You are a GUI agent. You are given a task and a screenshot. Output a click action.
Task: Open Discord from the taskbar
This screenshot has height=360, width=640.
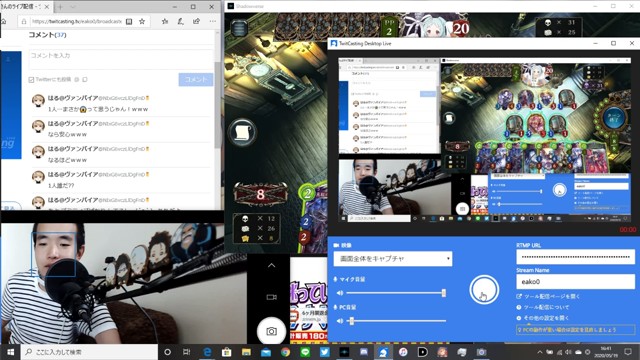coord(364,352)
